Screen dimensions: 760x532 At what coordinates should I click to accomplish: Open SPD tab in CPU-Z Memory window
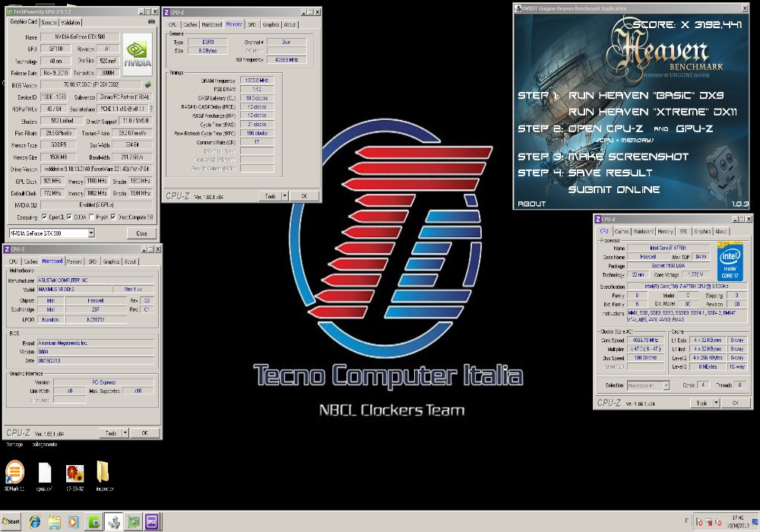coord(252,24)
